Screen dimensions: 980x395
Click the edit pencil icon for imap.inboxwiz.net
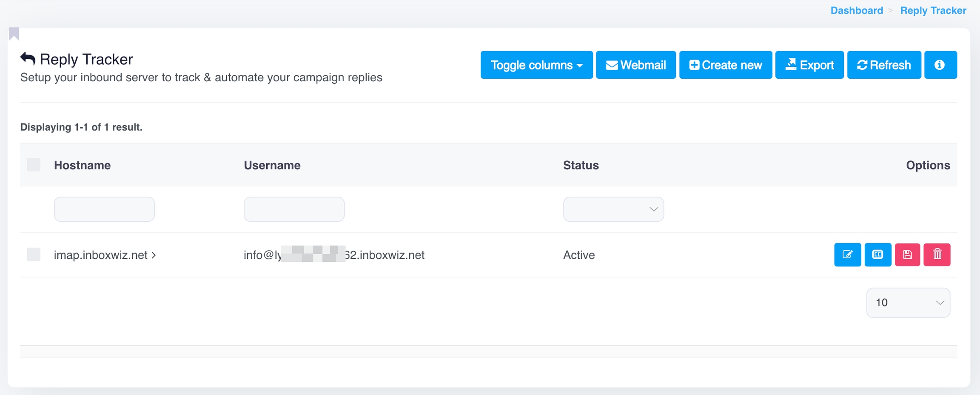[847, 255]
